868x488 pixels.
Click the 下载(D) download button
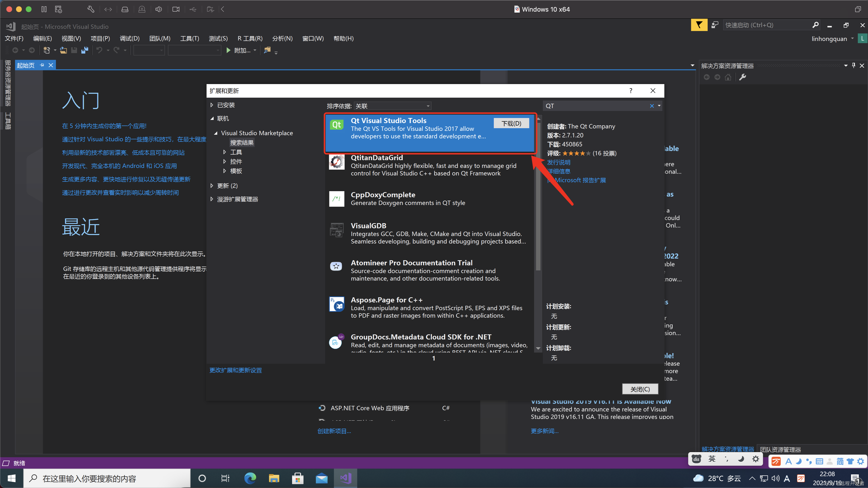(x=511, y=123)
